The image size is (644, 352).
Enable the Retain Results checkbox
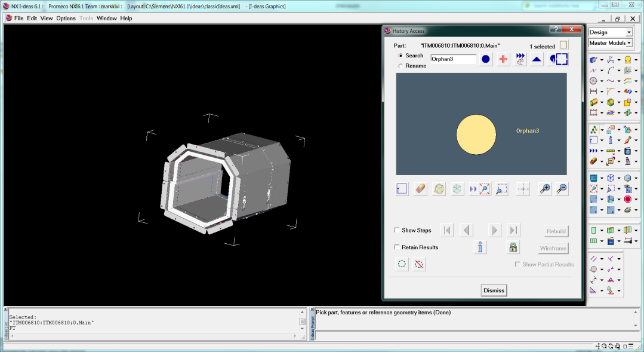click(x=397, y=247)
